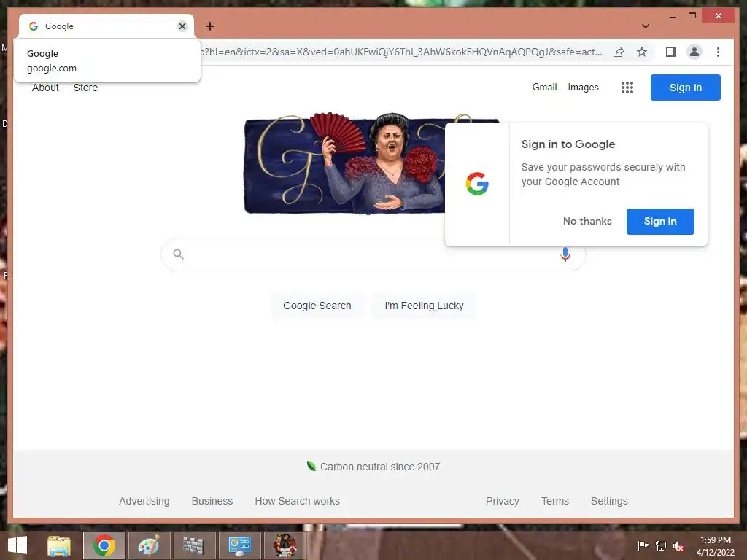
Task: Share this page icon in address bar
Action: (x=619, y=52)
